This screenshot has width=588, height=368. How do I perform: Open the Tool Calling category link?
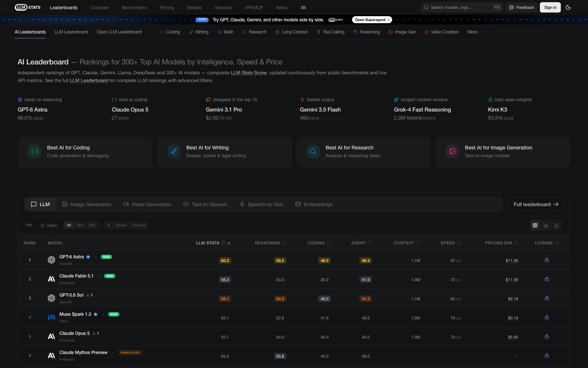click(x=330, y=32)
